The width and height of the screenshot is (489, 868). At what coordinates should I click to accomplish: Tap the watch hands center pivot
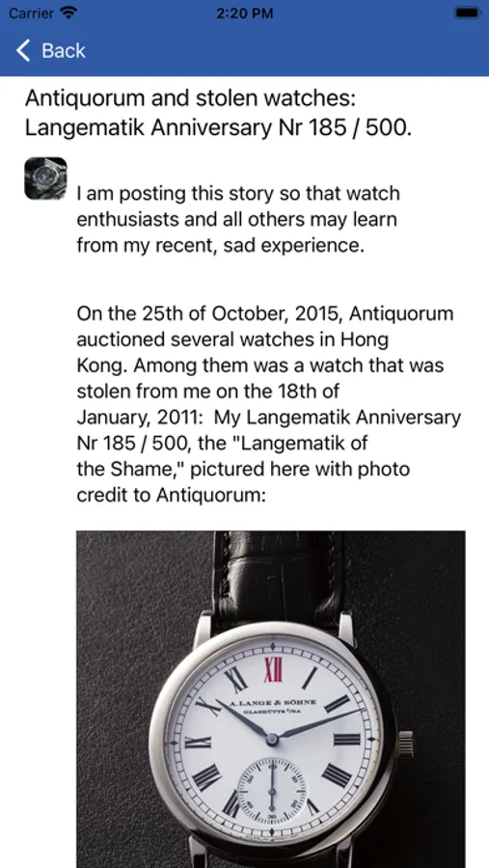tap(272, 739)
